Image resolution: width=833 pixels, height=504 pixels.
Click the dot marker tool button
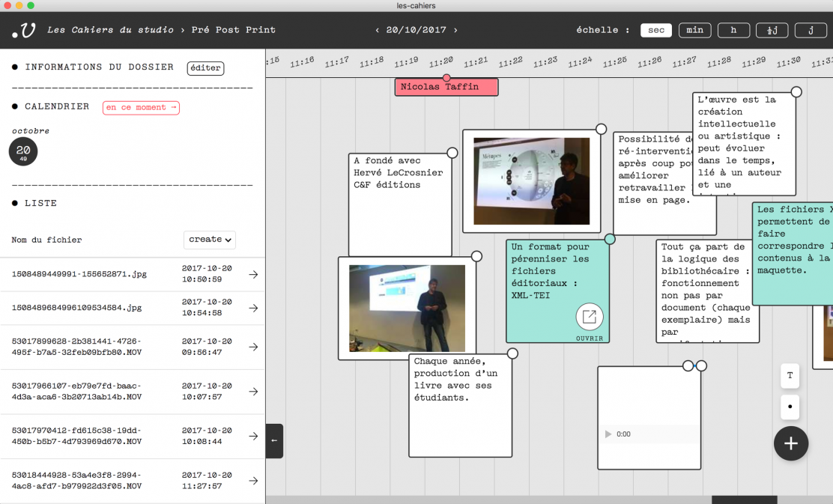point(790,407)
